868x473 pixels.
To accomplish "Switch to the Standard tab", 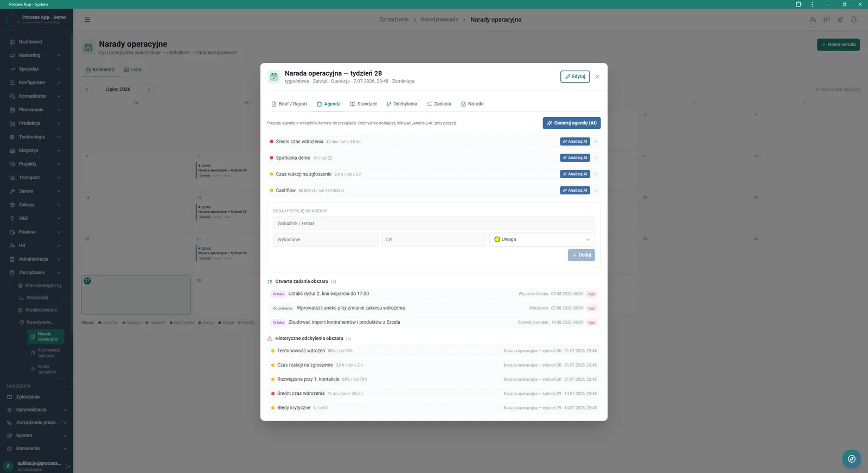I will pos(363,104).
